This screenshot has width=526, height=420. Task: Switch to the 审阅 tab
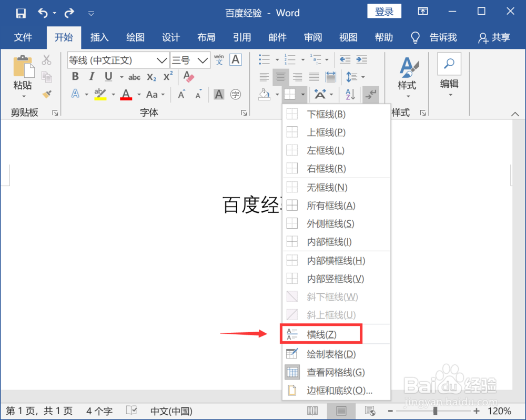click(313, 37)
